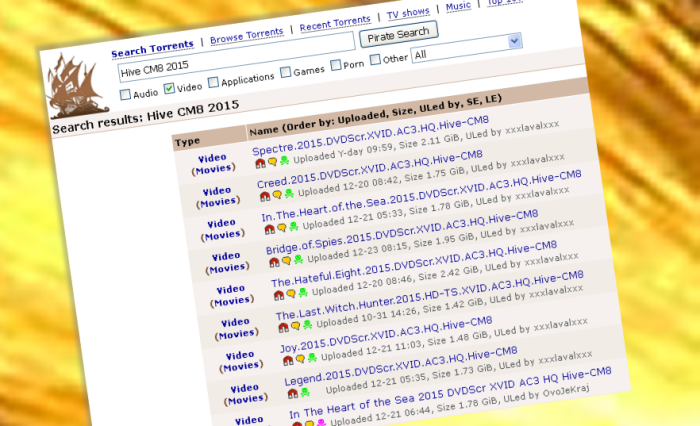Click the magnet icon for Joy.2015
This screenshot has width=700, height=426.
pyautogui.click(x=288, y=361)
